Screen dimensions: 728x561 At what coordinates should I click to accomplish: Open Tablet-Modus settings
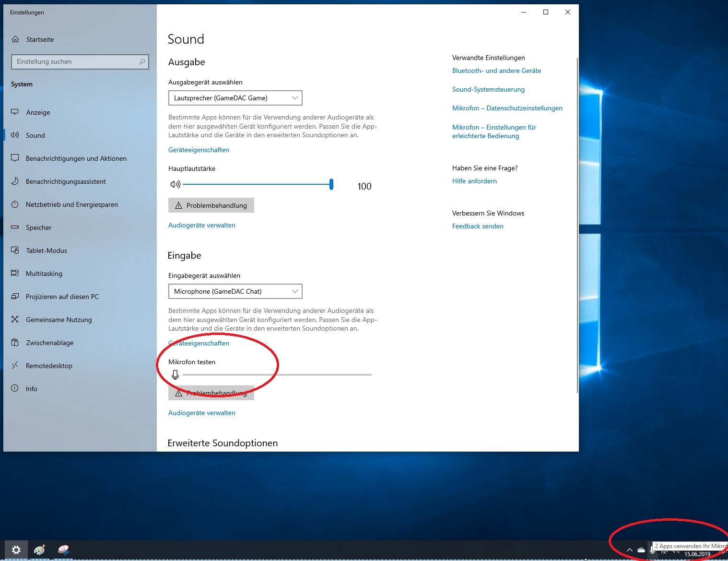pos(80,251)
